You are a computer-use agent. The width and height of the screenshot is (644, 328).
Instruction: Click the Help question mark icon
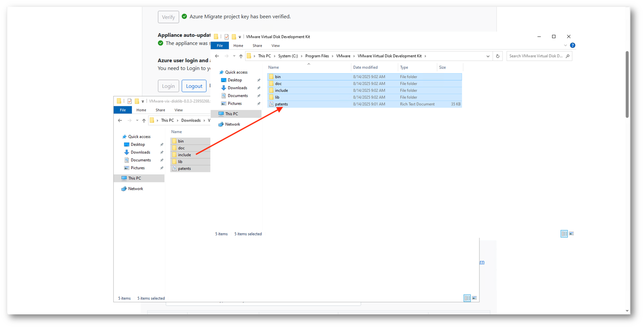click(x=573, y=45)
